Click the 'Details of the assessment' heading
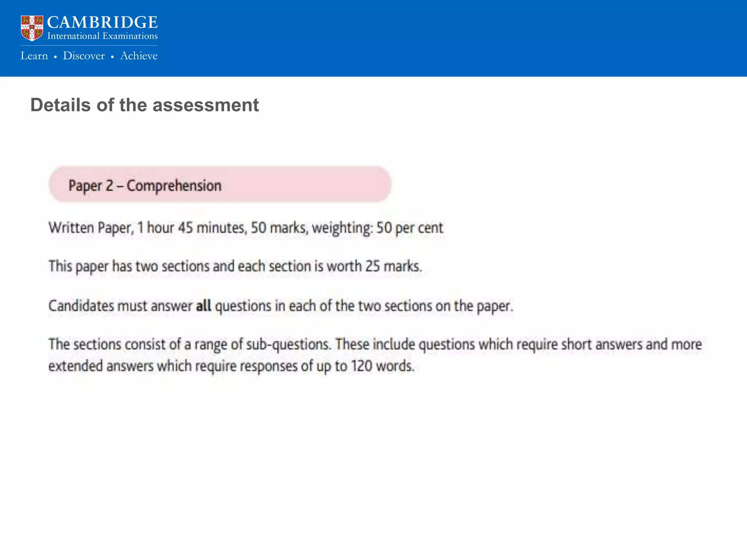 click(x=144, y=105)
